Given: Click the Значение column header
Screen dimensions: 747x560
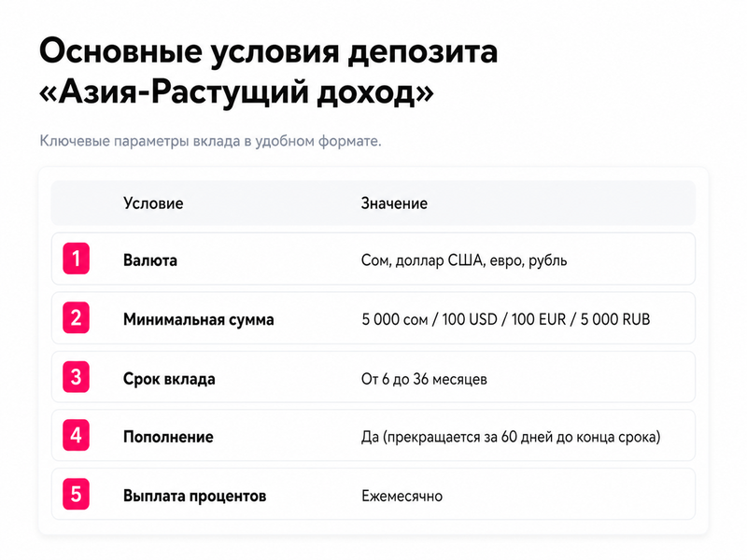Looking at the screenshot, I should coord(394,203).
